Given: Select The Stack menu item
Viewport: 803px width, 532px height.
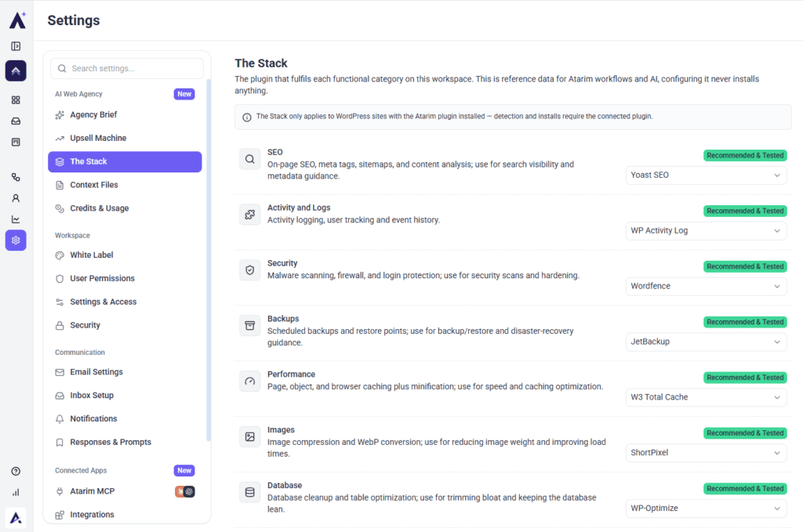Looking at the screenshot, I should click(125, 161).
